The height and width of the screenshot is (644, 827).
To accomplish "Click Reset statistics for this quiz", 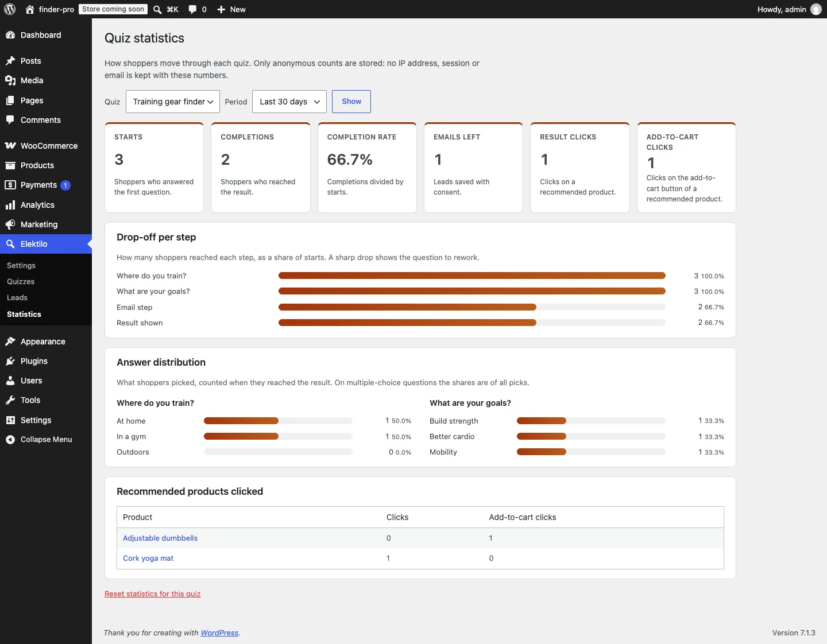I will 153,594.
